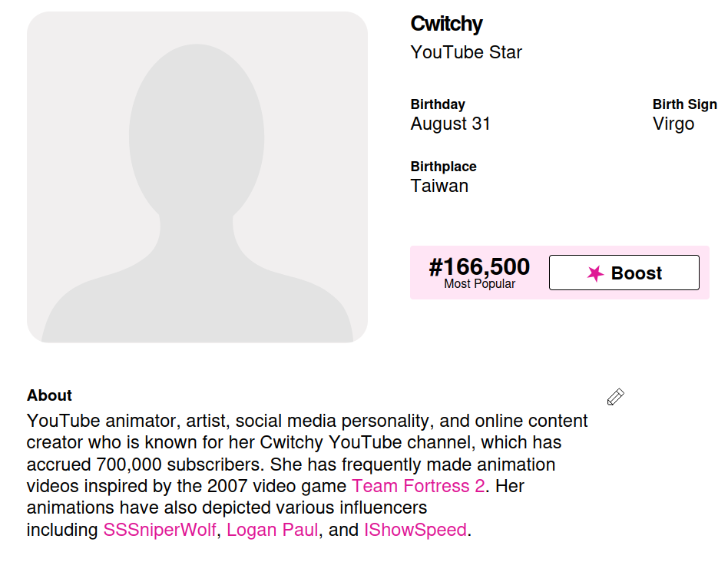Click the August 31 birthday value

coord(450,124)
